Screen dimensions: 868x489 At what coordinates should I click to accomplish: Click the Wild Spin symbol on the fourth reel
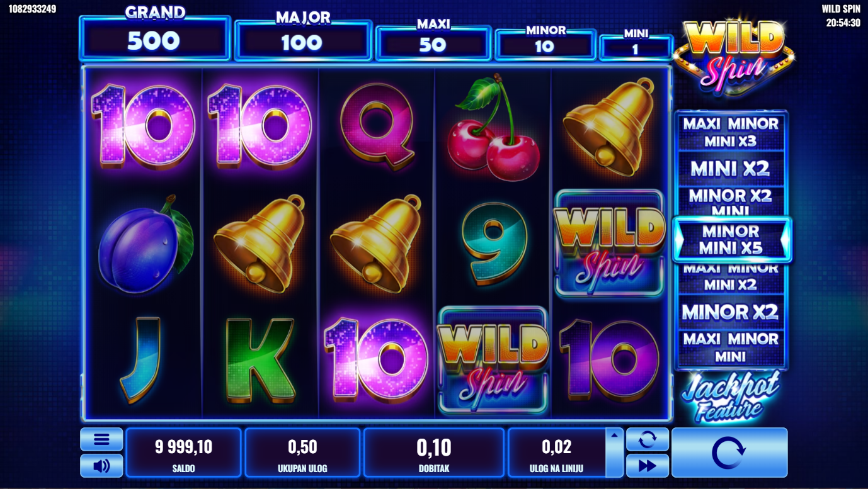coord(493,360)
